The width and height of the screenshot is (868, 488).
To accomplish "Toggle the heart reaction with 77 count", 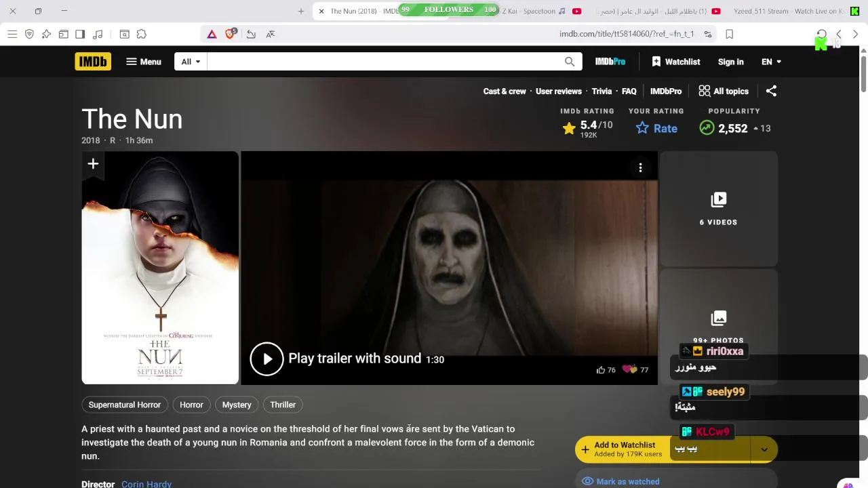I will point(635,370).
